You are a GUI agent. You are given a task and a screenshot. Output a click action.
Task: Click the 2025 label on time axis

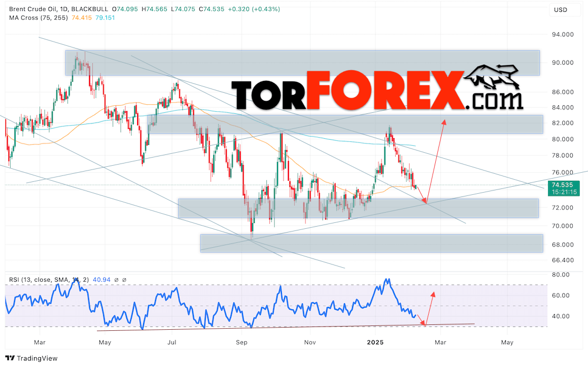(375, 342)
